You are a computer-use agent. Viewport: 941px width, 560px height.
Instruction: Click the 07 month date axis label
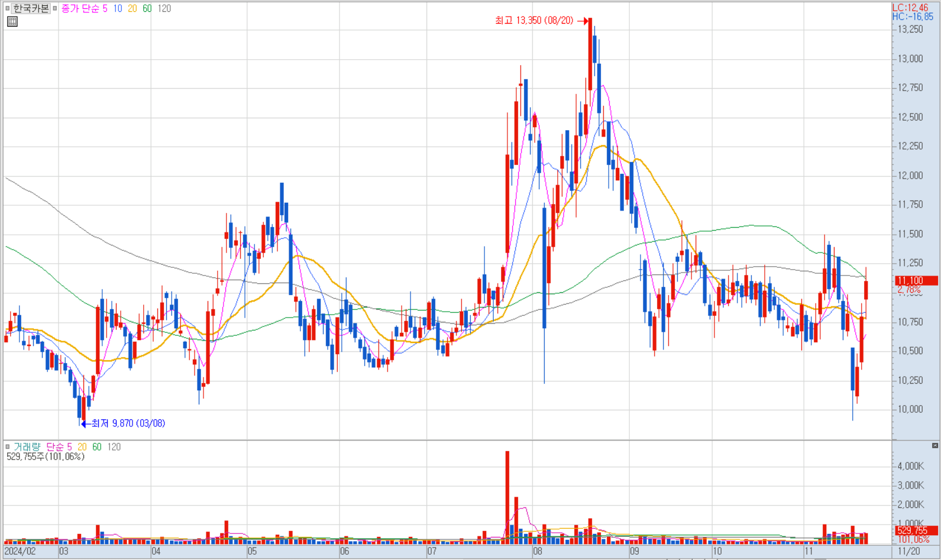pos(432,551)
